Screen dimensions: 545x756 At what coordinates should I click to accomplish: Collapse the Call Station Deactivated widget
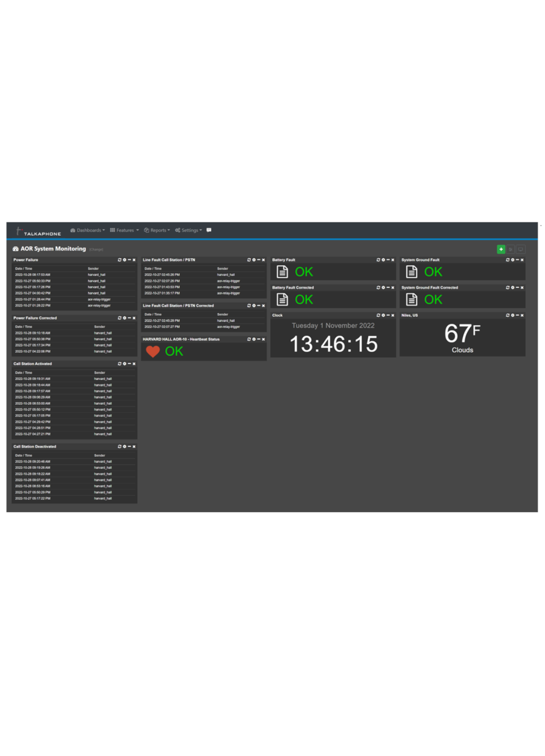(x=129, y=447)
